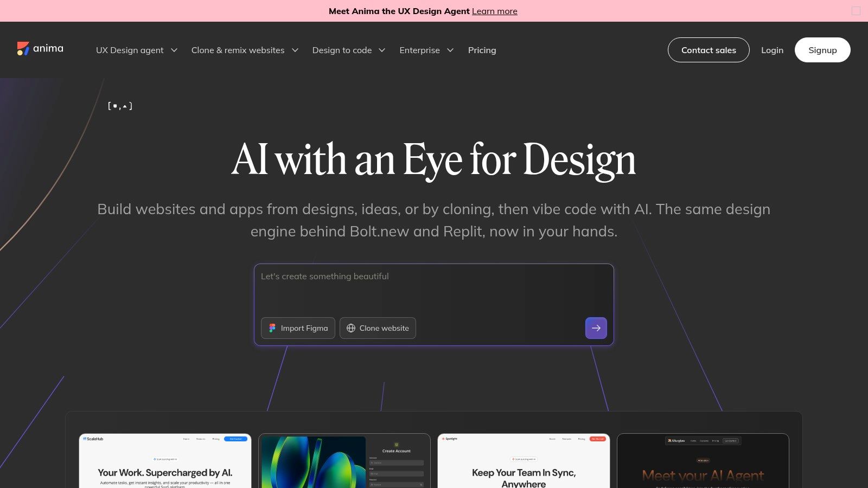
Task: Open the Create Account template thumbnail
Action: (344, 461)
